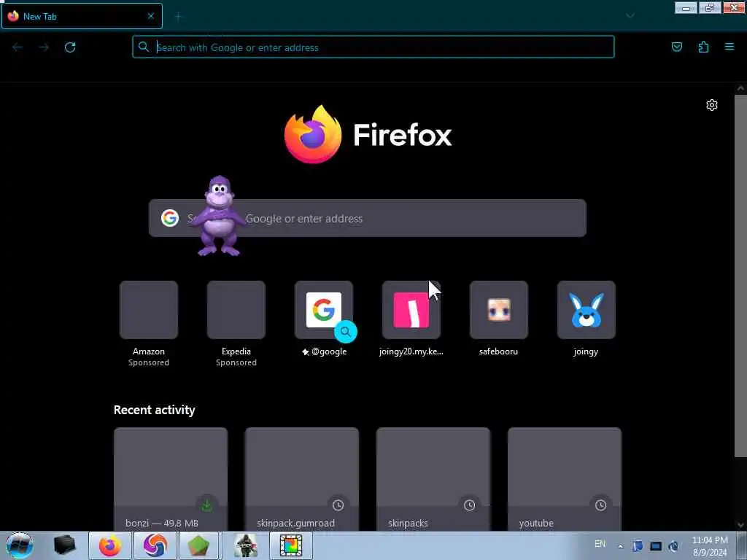The image size is (747, 560).
Task: Show hidden tray icons arrow
Action: [620, 546]
